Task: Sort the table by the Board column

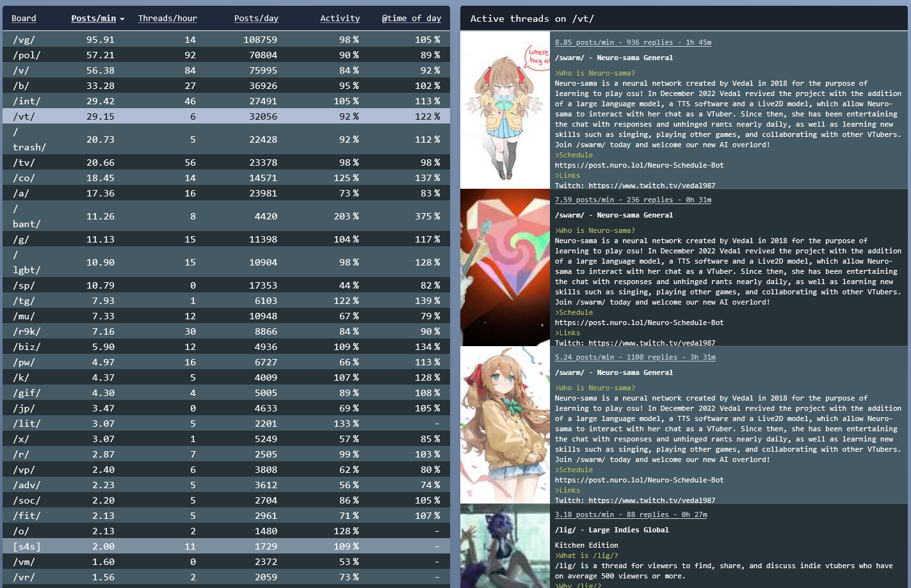Action: coord(24,19)
